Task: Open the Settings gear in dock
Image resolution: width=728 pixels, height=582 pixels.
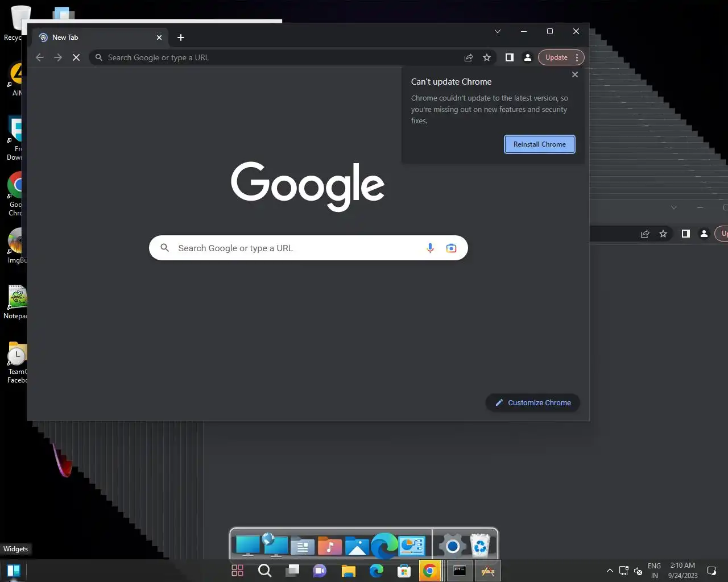Action: point(453,546)
